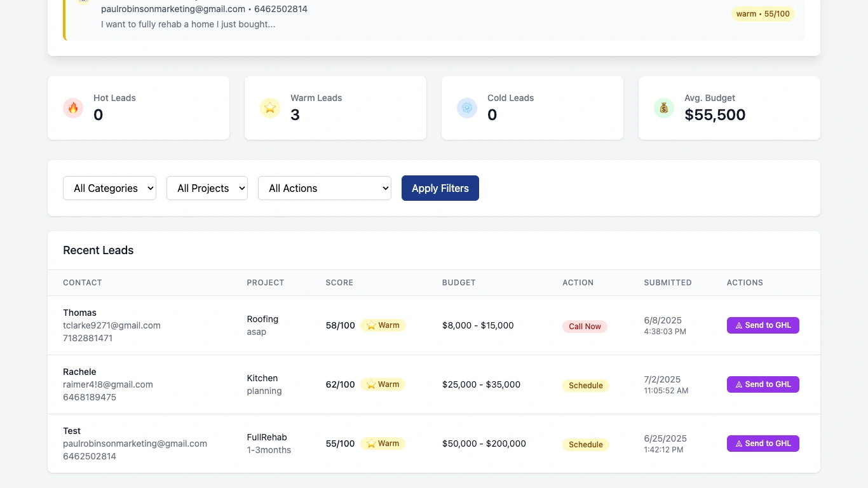Image resolution: width=868 pixels, height=488 pixels.
Task: Click Warm star badge in Test row
Action: click(x=383, y=444)
